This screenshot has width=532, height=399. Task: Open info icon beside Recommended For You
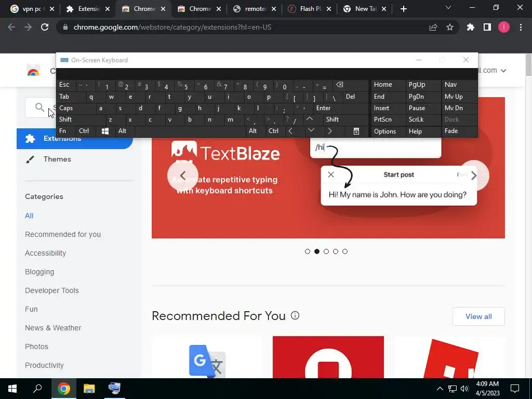295,315
